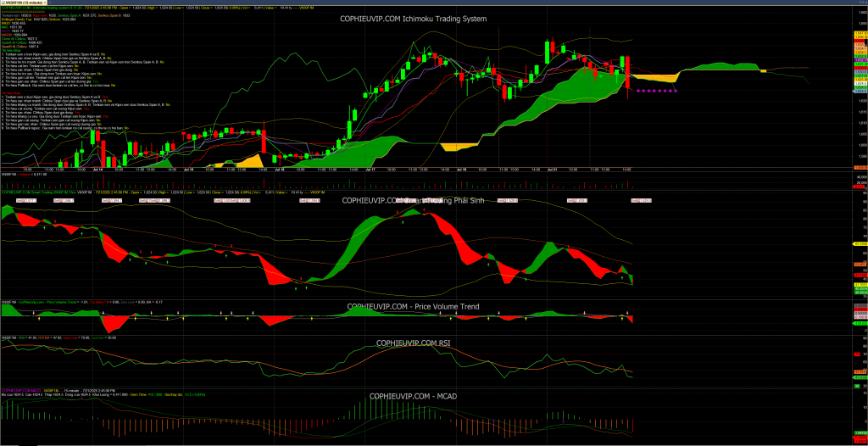
Task: Click the 'Jul 21' date label on time axis
Action: 551,170
